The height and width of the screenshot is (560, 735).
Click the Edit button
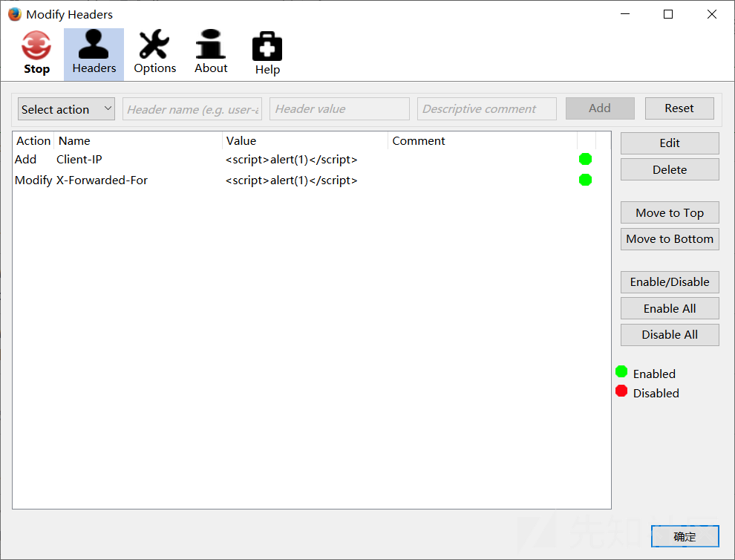tap(670, 143)
